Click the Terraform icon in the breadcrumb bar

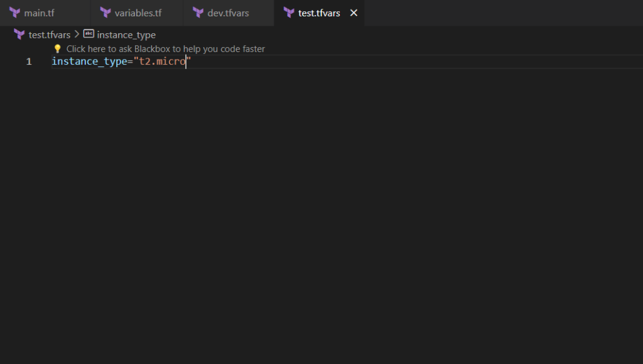[x=18, y=35]
